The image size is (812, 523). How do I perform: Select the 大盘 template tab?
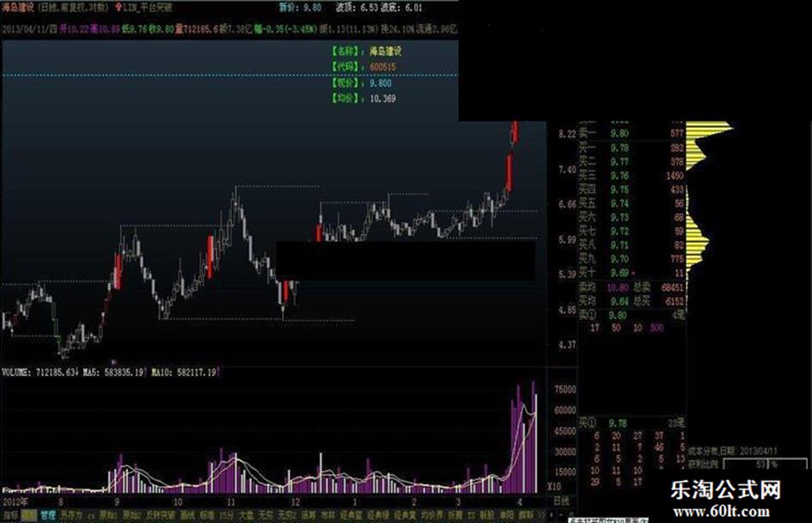[x=246, y=515]
